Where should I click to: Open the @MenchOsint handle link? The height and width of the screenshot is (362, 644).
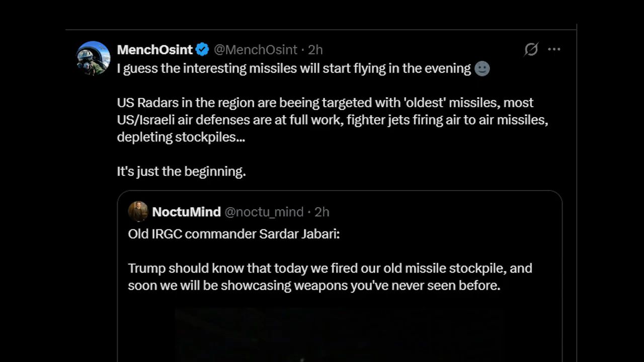(x=256, y=50)
